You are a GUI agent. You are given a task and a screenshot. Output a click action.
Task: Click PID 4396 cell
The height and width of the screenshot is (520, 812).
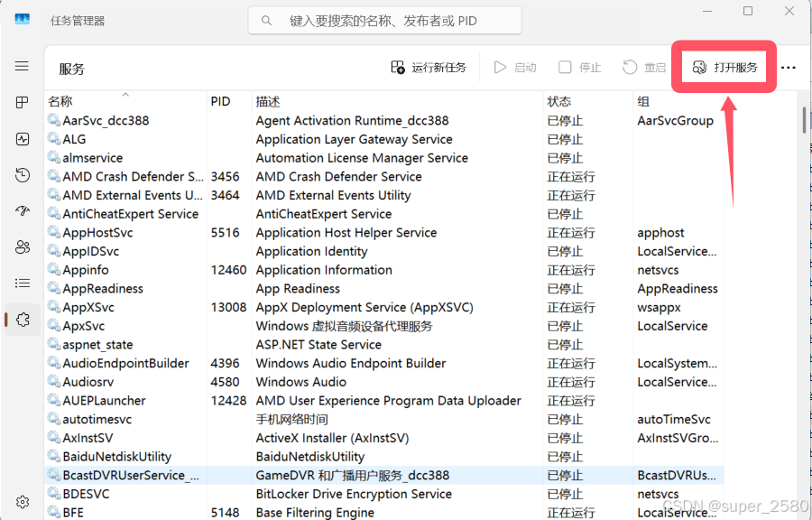point(225,363)
